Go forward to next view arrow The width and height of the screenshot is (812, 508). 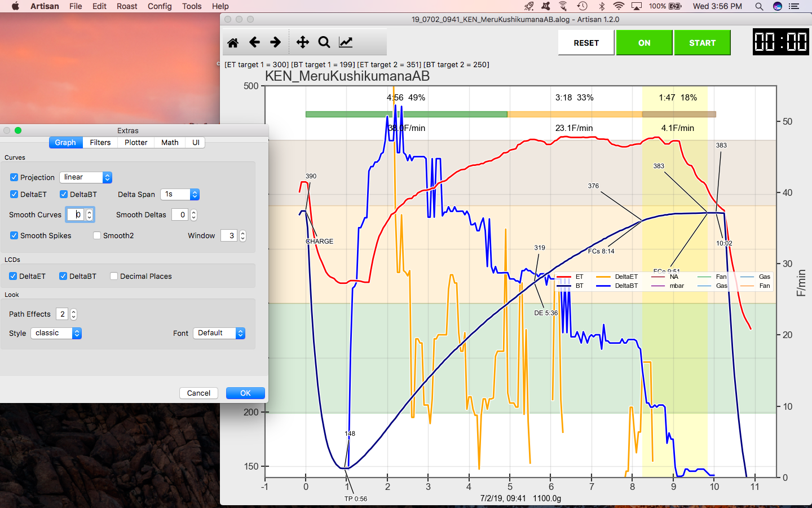tap(275, 42)
